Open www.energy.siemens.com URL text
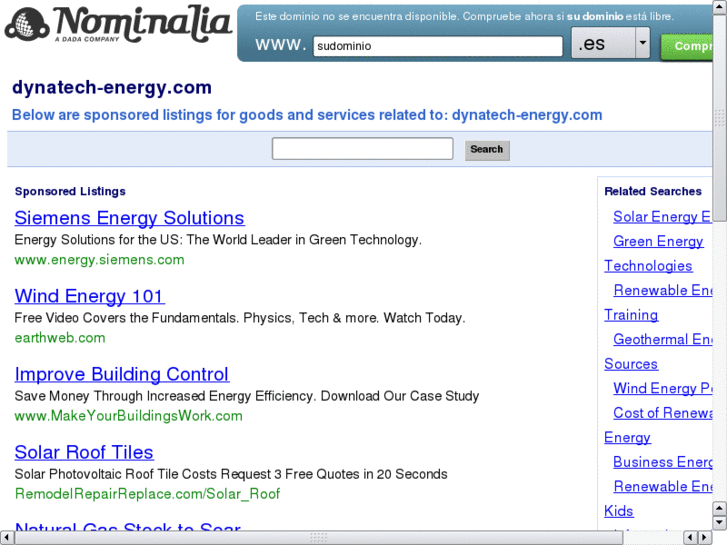The width and height of the screenshot is (727, 545). click(99, 260)
